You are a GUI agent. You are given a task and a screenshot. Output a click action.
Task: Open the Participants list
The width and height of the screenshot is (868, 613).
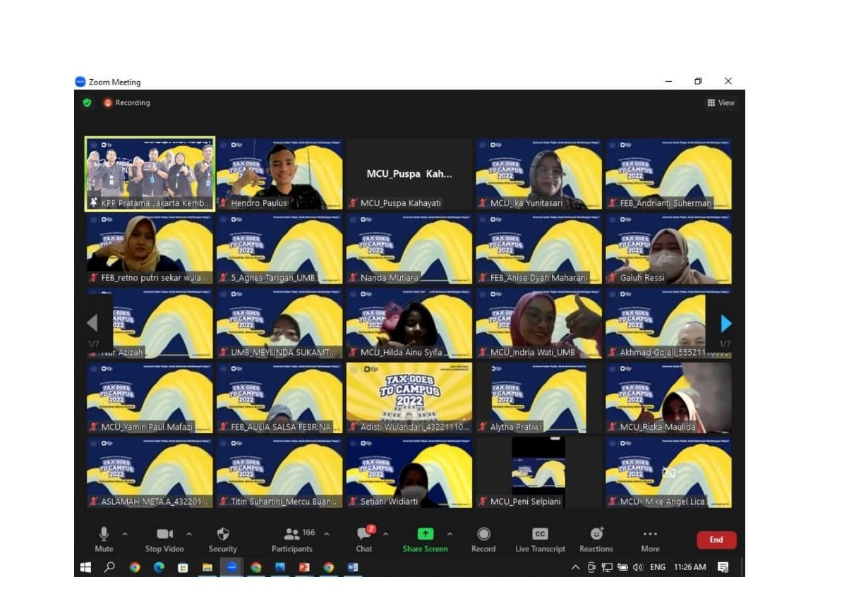(x=292, y=535)
